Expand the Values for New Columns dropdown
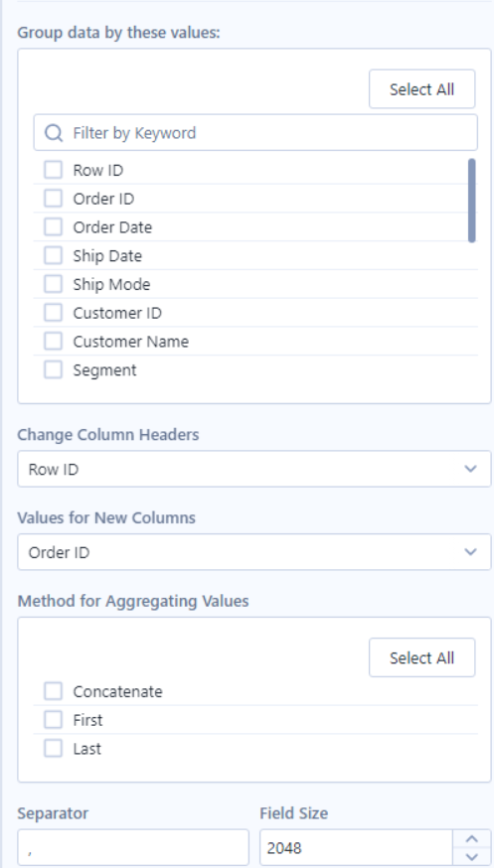This screenshot has height=868, width=494. coord(254,552)
